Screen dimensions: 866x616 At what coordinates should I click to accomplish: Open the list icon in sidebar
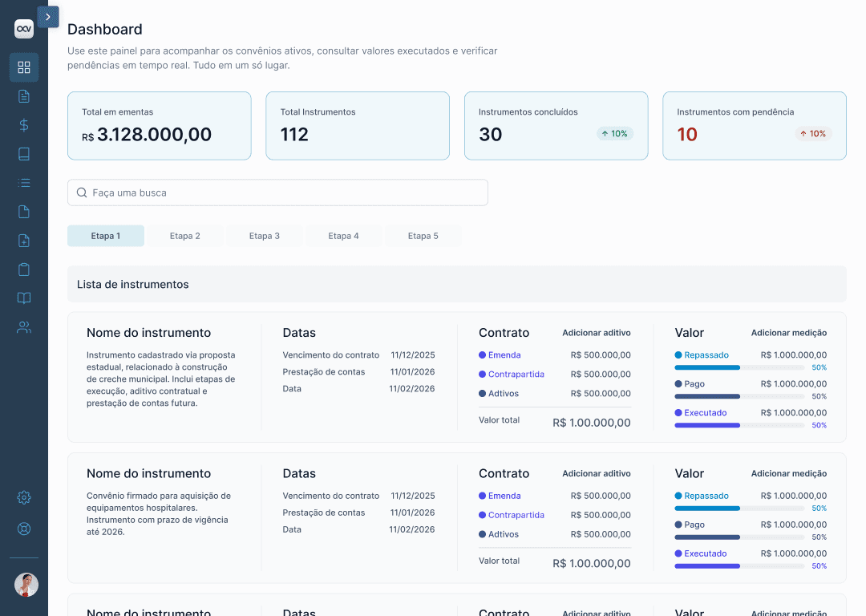pyautogui.click(x=24, y=183)
